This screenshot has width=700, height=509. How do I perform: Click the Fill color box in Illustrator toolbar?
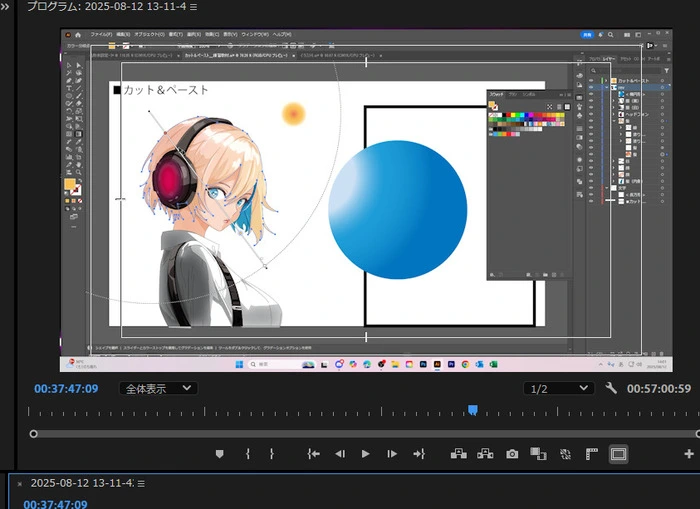[x=70, y=184]
